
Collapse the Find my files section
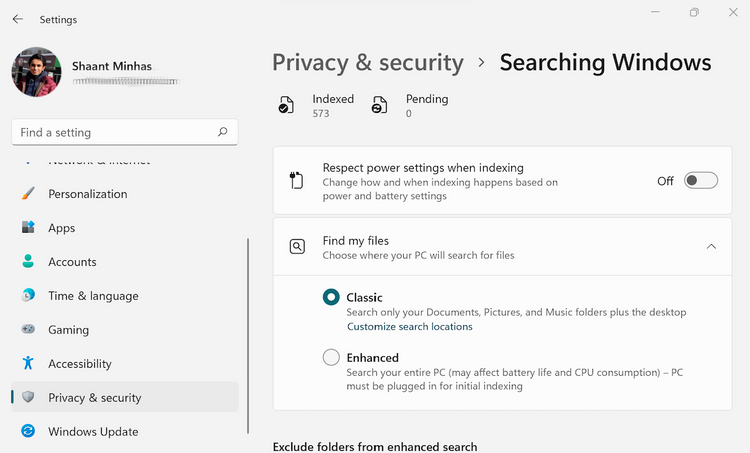711,246
